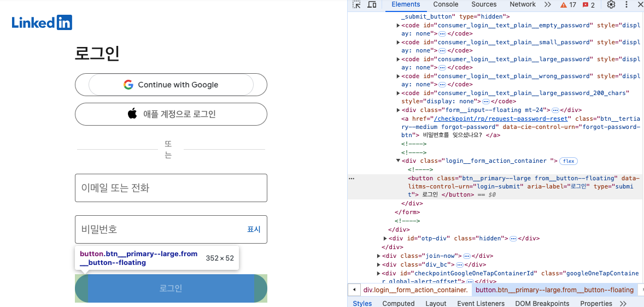Screen dimensions: 644x307
Task: Click ellipsis in the empty_password code node
Action: pyautogui.click(x=442, y=34)
